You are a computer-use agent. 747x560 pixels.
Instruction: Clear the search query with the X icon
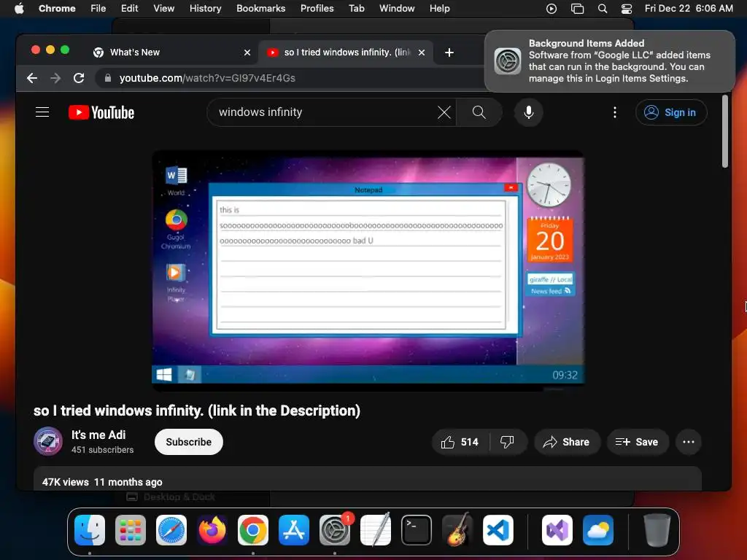pyautogui.click(x=444, y=112)
